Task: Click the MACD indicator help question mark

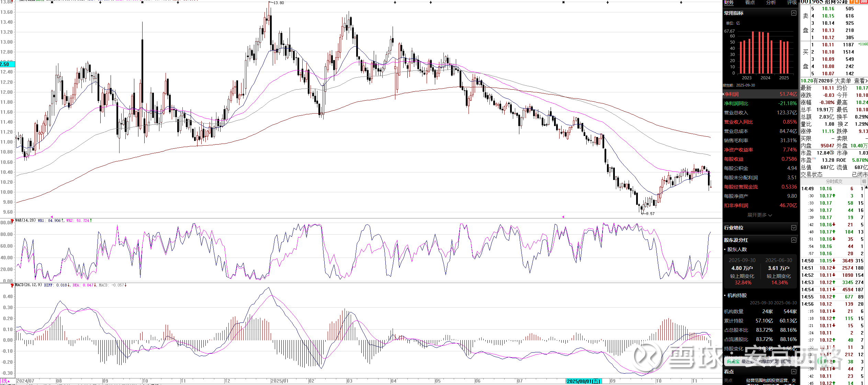Action: point(12,285)
